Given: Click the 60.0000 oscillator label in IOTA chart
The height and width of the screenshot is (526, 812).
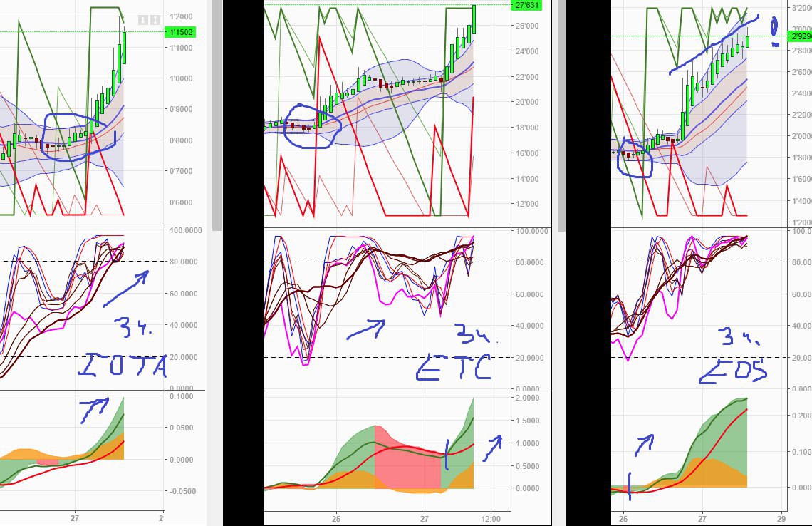Looking at the screenshot, I should point(183,294).
